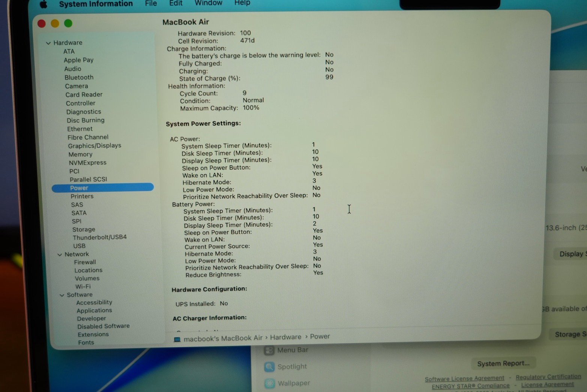The height and width of the screenshot is (392, 587).
Task: Click Hardware in the path bar
Action: point(285,337)
